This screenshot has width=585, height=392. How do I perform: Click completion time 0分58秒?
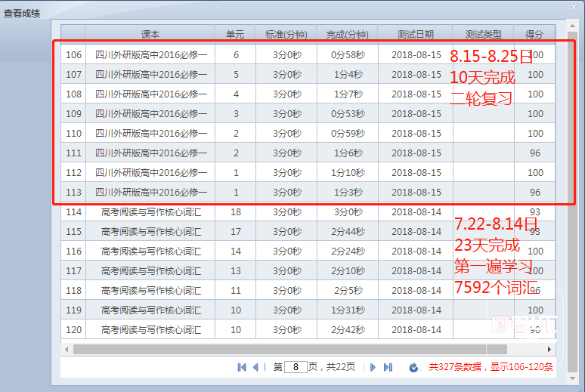[x=348, y=55]
